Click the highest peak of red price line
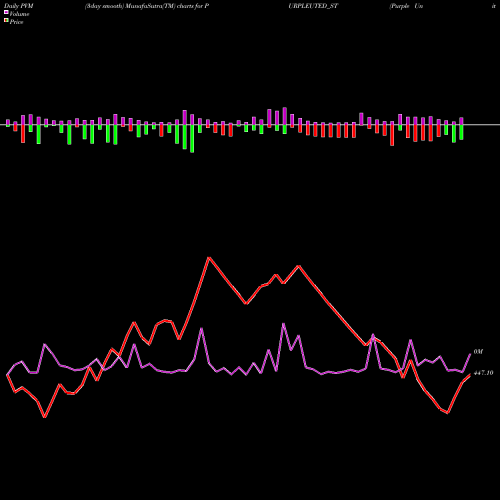 (x=209, y=258)
